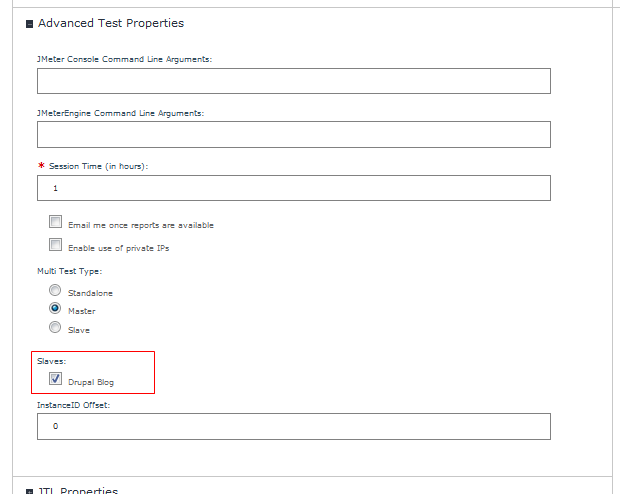620x494 pixels.
Task: Click the Master option label text
Action: [81, 311]
